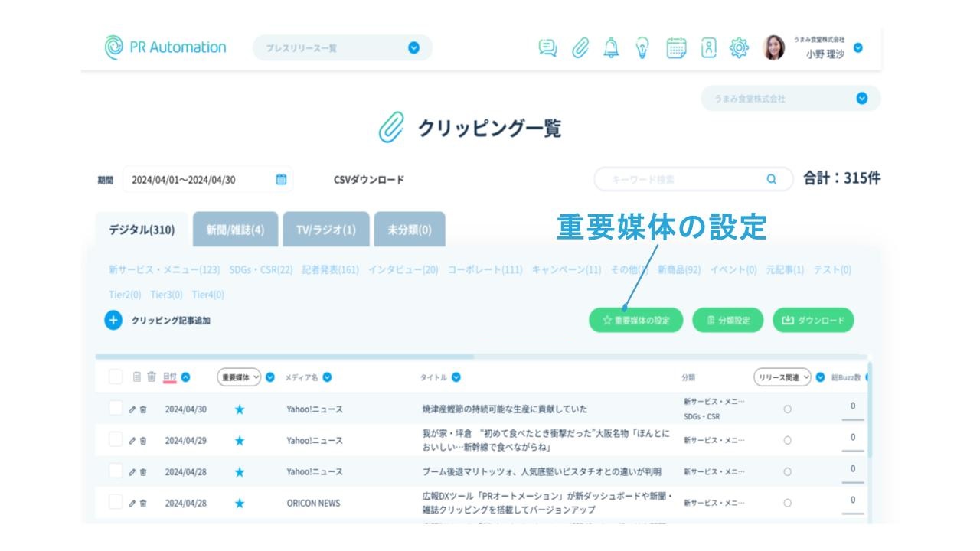Screen dimensions: 980x551
Task: Click the edit pencil for the 2024/04/30 row
Action: pyautogui.click(x=132, y=409)
